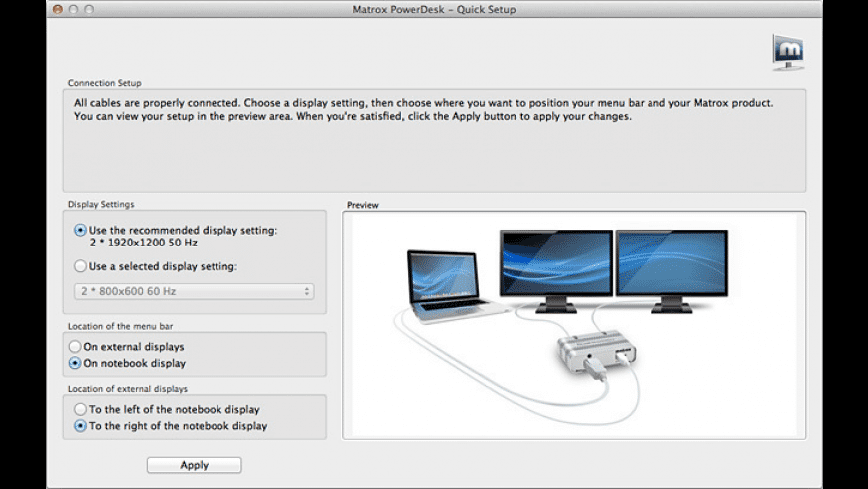Viewport: 868px width, 489px height.
Task: Zoom the PowerDesk window with the third title-bar button
Action: [89, 9]
